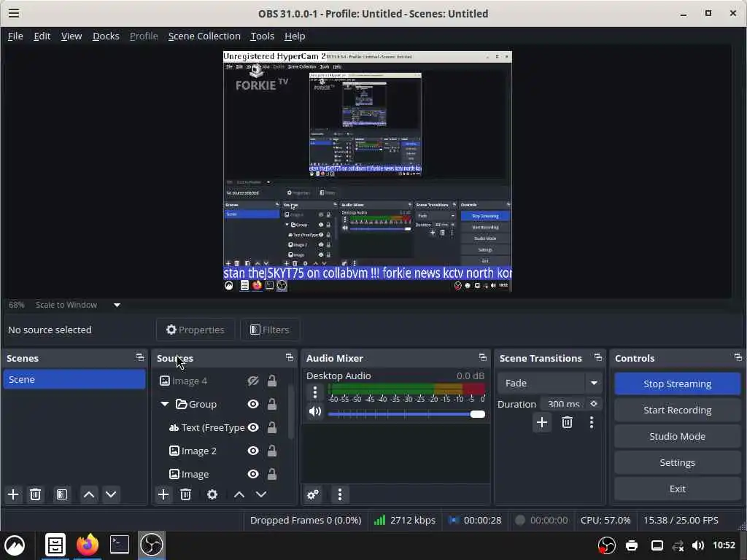The width and height of the screenshot is (747, 560).
Task: Click the Exit button
Action: click(678, 489)
